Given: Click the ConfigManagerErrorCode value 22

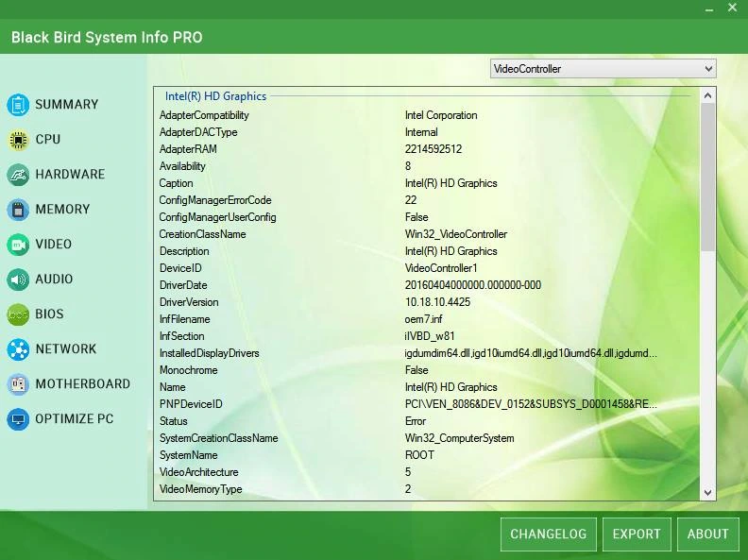Looking at the screenshot, I should (x=410, y=200).
